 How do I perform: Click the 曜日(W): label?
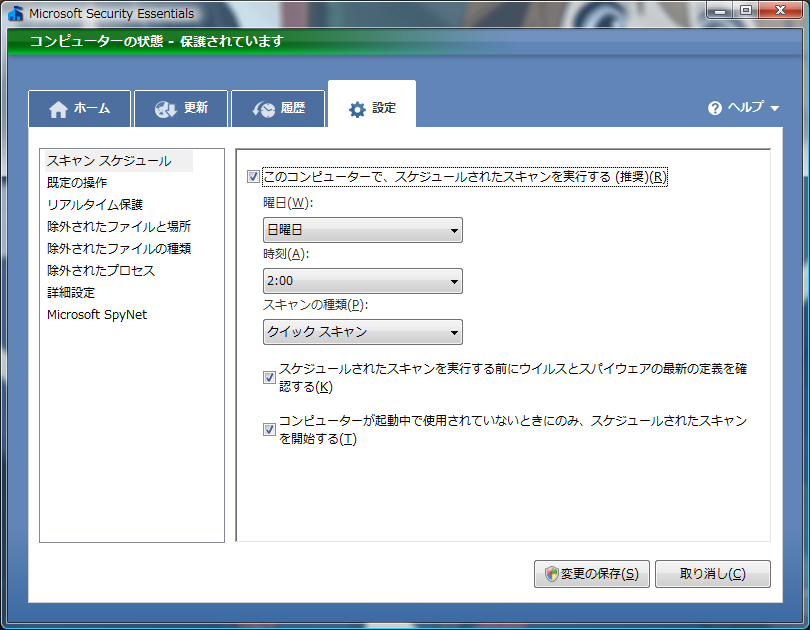[288, 203]
